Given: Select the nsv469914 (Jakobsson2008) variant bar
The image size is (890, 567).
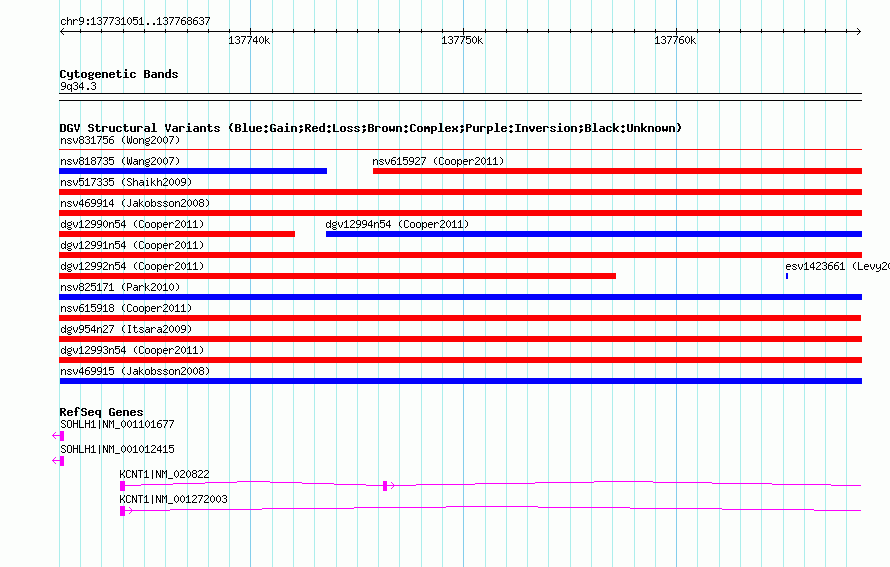Looking at the screenshot, I should [x=460, y=213].
